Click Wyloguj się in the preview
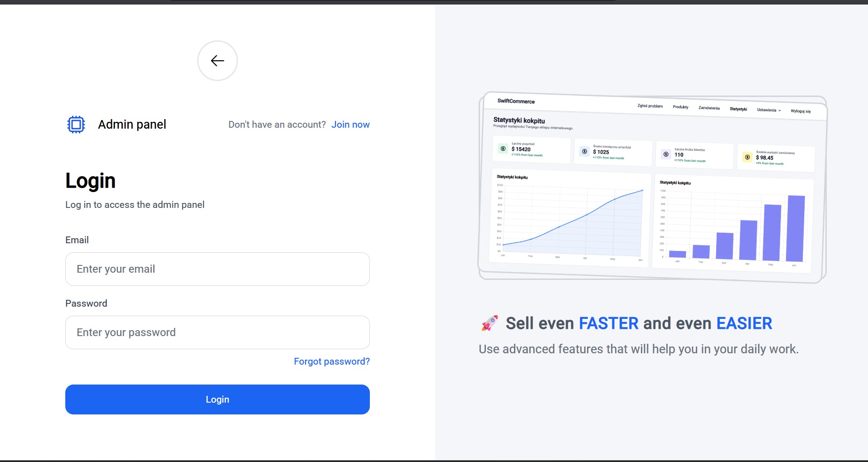The width and height of the screenshot is (868, 462). coord(800,111)
